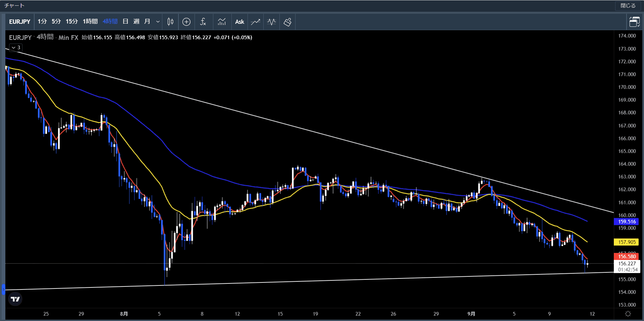This screenshot has width=644, height=321.
Task: Click the 安値155.923 value in legend
Action: tap(163, 38)
